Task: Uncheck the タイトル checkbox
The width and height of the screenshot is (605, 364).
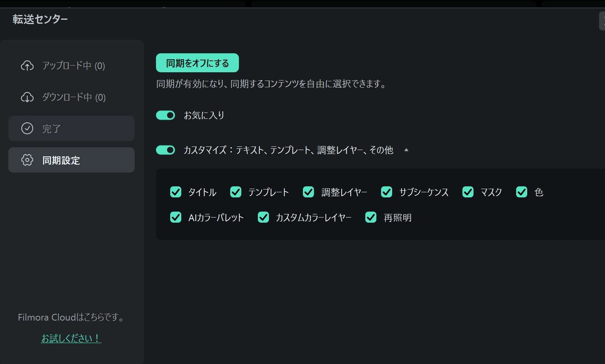Action: pos(176,192)
